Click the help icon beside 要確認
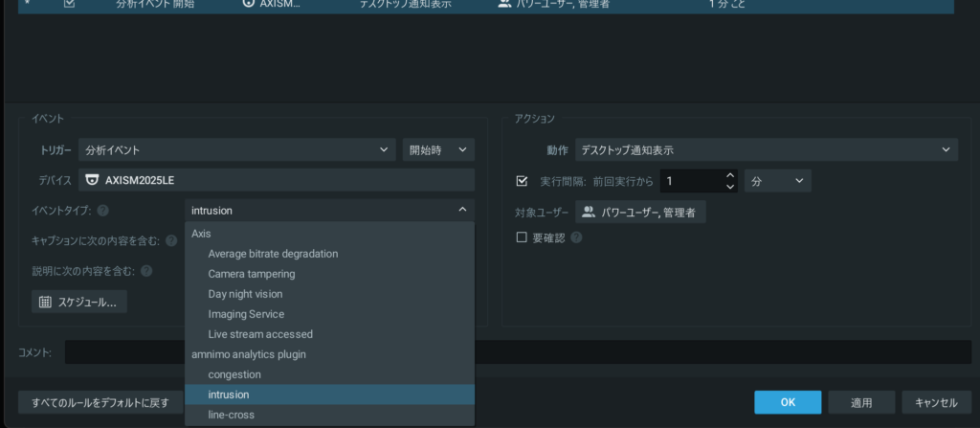The width and height of the screenshot is (980, 428). pos(576,237)
